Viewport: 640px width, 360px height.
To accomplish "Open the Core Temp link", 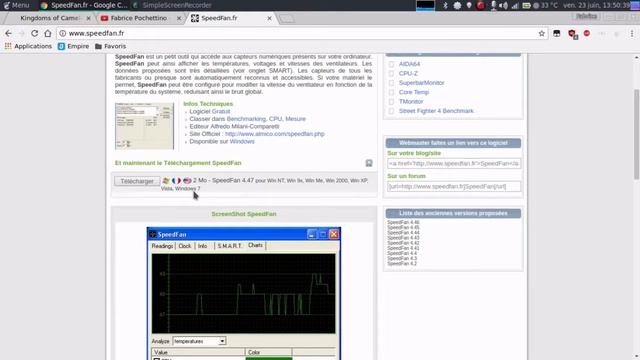I will click(x=414, y=92).
